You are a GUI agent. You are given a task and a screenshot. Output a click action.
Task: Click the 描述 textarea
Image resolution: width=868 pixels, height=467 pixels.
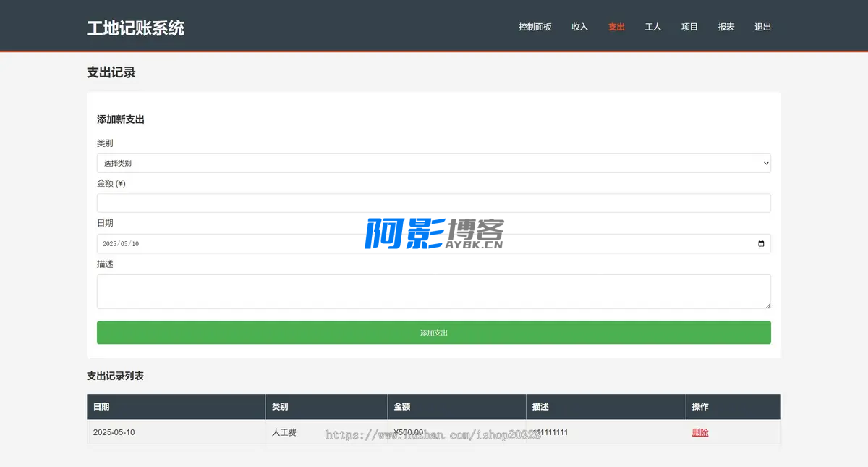434,292
